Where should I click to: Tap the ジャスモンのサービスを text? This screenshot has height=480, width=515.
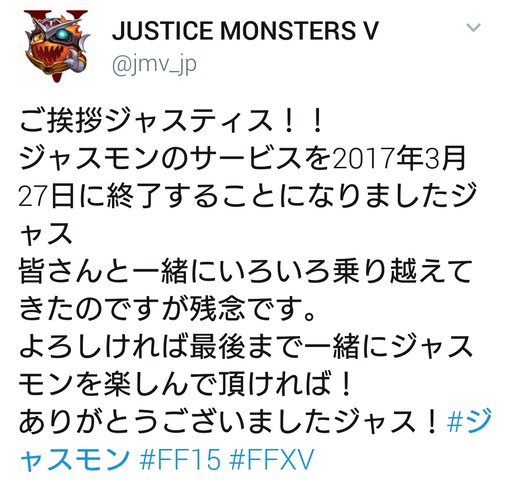tap(175, 159)
